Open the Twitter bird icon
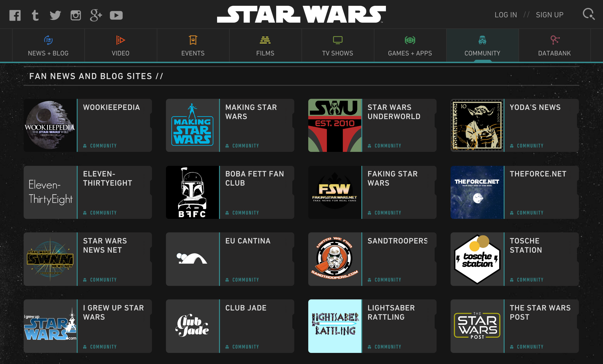603x364 pixels. (x=55, y=15)
